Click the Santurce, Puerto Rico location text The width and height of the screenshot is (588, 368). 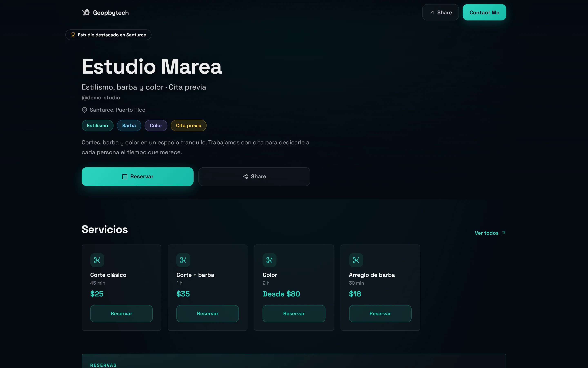(x=118, y=110)
